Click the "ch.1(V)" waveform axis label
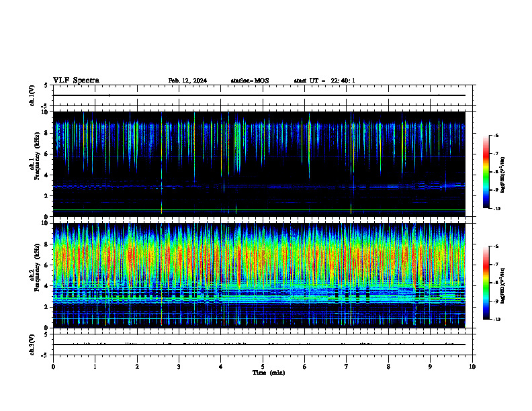This screenshot has height=411, width=532. (x=32, y=95)
